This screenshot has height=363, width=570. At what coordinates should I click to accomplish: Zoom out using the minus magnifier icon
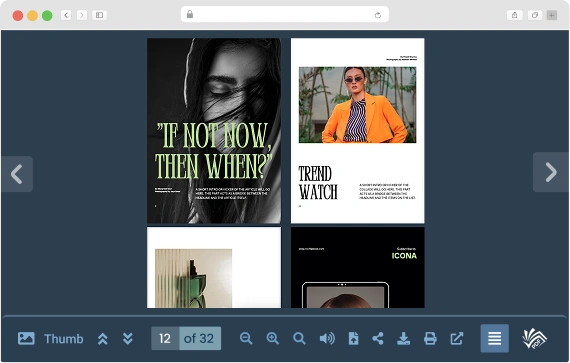[x=246, y=338]
